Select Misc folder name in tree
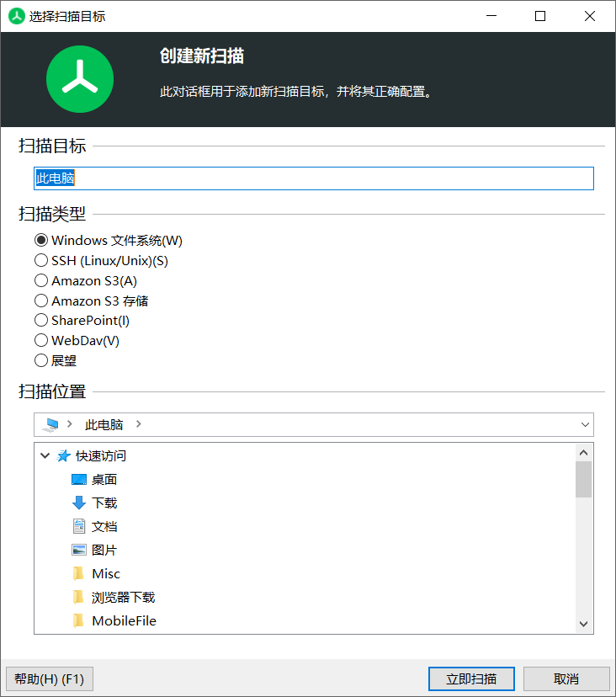Viewport: 616px width, 697px height. (x=106, y=573)
